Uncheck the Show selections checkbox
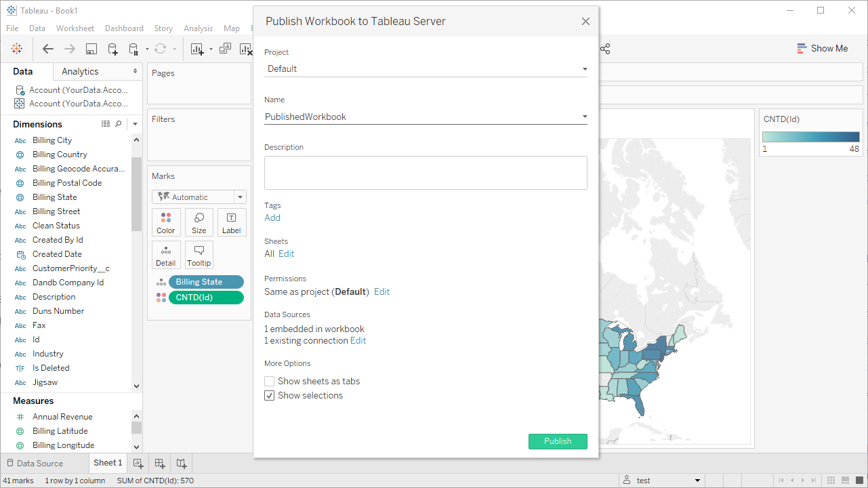Screen dimensions: 868x488 point(270,396)
